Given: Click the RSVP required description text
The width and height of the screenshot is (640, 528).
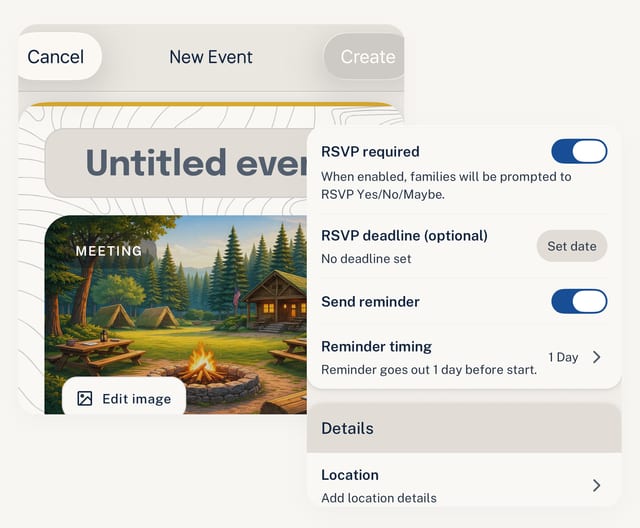Looking at the screenshot, I should tap(446, 186).
